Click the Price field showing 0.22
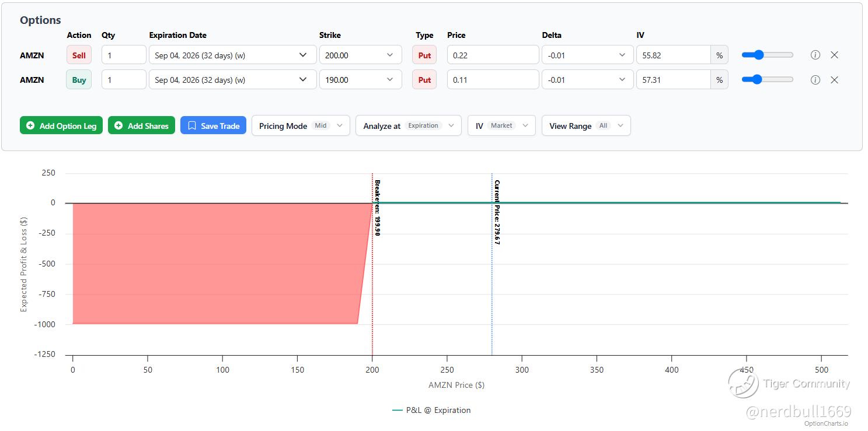The image size is (868, 431). coord(493,55)
